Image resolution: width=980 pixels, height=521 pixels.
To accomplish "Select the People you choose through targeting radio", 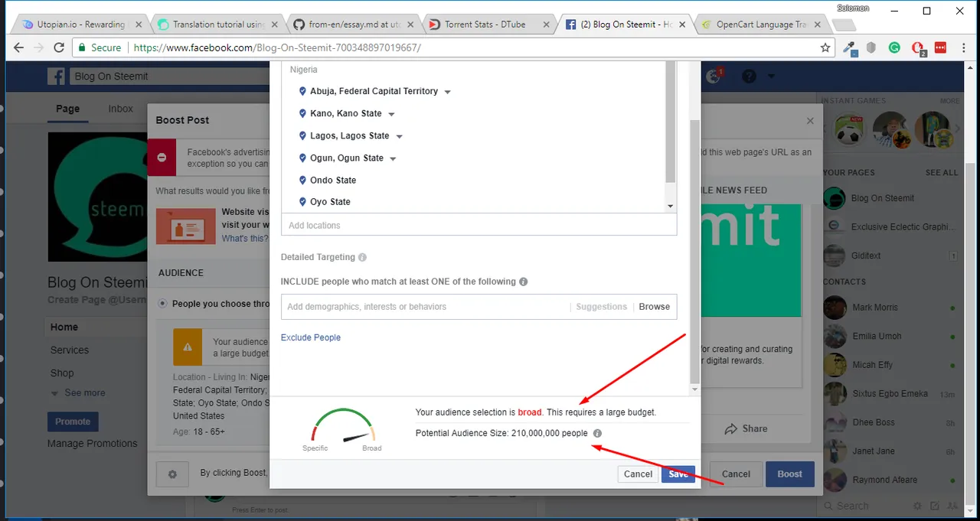I will point(162,304).
